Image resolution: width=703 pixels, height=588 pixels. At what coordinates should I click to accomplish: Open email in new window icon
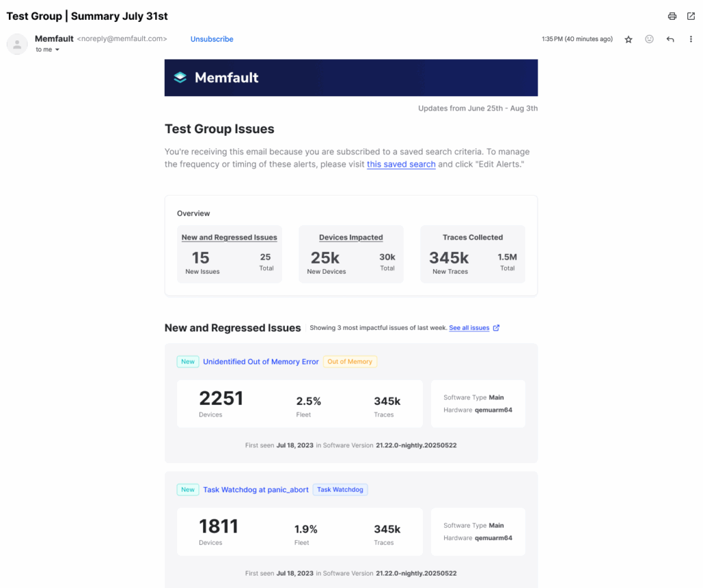(x=691, y=16)
